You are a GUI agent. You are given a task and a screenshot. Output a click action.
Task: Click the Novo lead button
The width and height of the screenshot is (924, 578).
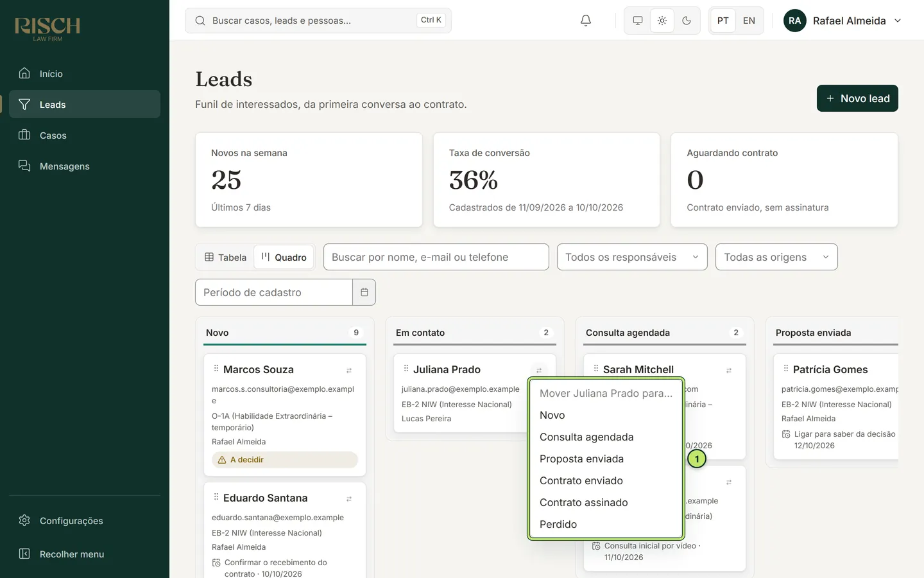857,98
